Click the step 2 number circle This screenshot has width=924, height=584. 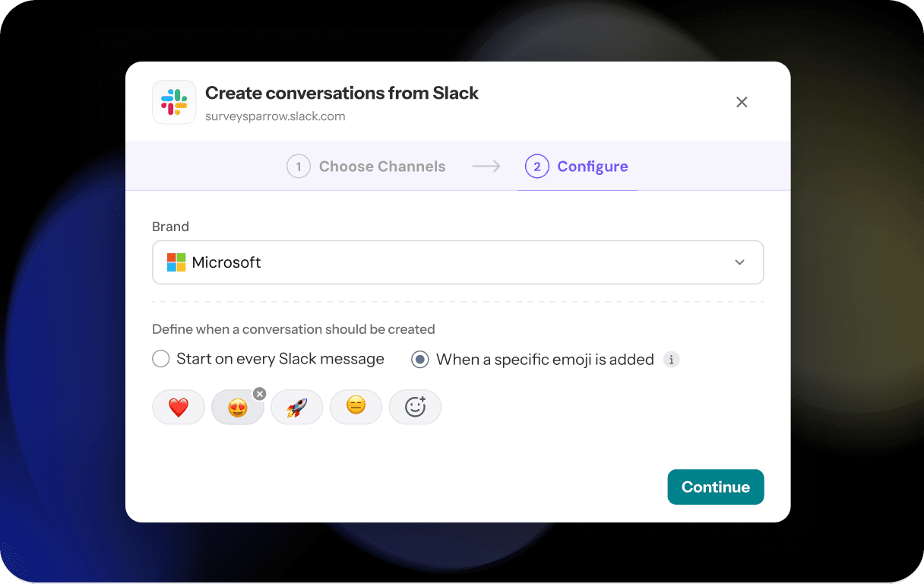tap(537, 167)
